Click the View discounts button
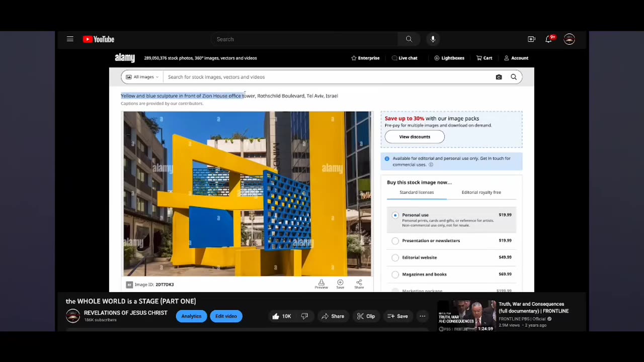The image size is (644, 362). [x=415, y=137]
